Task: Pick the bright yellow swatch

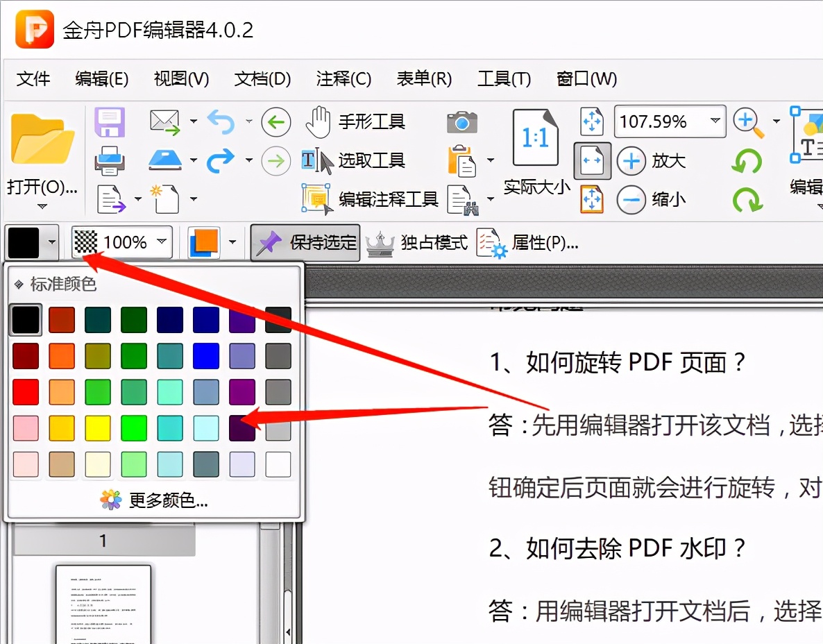Action: [98, 427]
